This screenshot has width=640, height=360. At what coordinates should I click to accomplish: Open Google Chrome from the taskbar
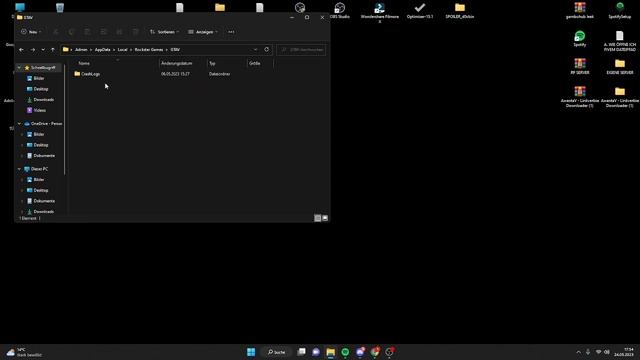coord(375,352)
